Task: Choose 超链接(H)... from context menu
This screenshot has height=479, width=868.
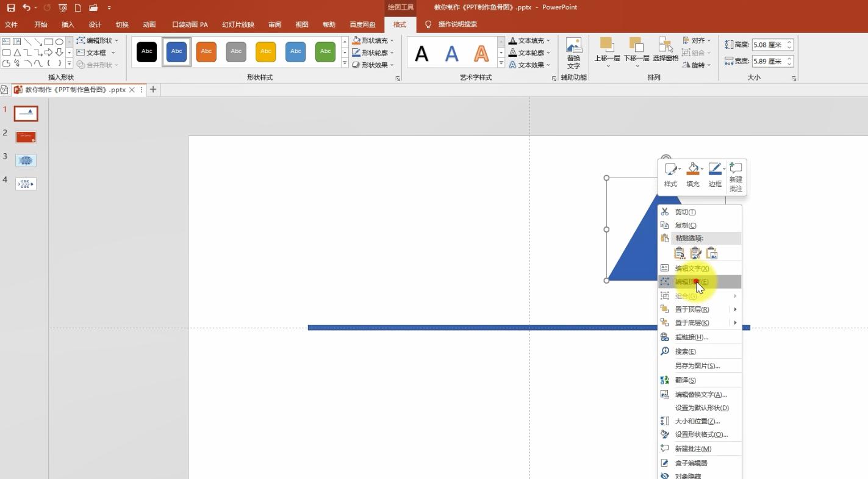Action: pyautogui.click(x=700, y=337)
